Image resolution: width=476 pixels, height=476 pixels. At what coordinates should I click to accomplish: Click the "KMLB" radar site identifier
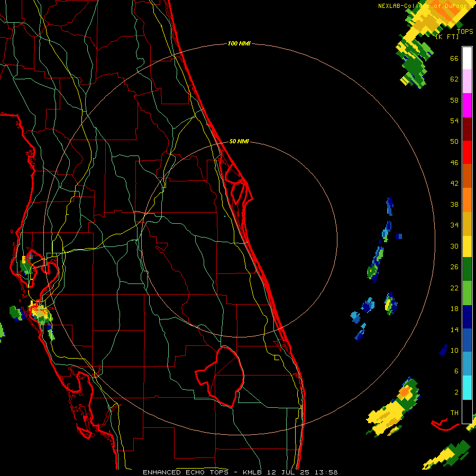(252, 472)
